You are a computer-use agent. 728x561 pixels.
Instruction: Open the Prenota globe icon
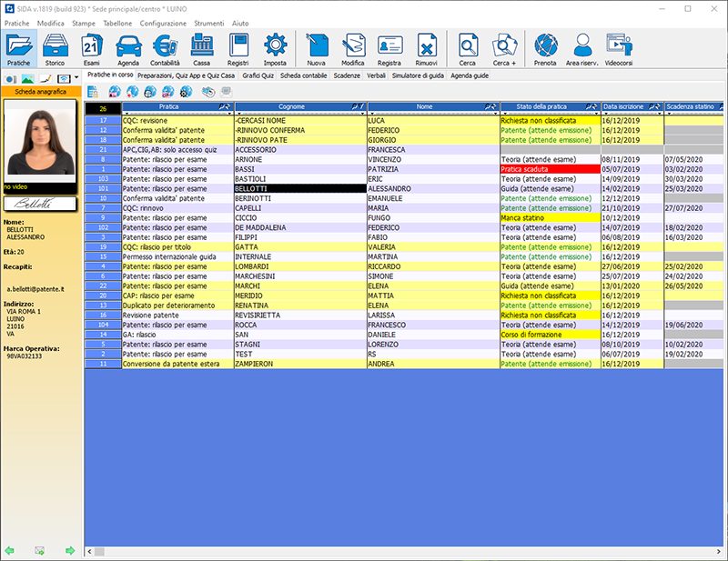click(545, 50)
